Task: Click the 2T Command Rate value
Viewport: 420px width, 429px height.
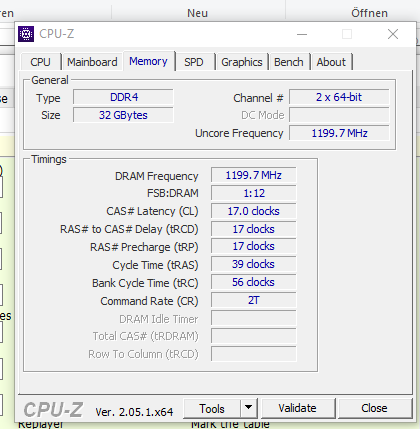Action: pyautogui.click(x=254, y=300)
